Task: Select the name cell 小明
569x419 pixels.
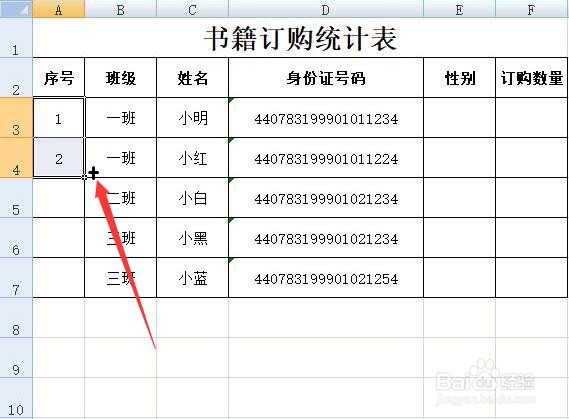Action: pos(192,118)
